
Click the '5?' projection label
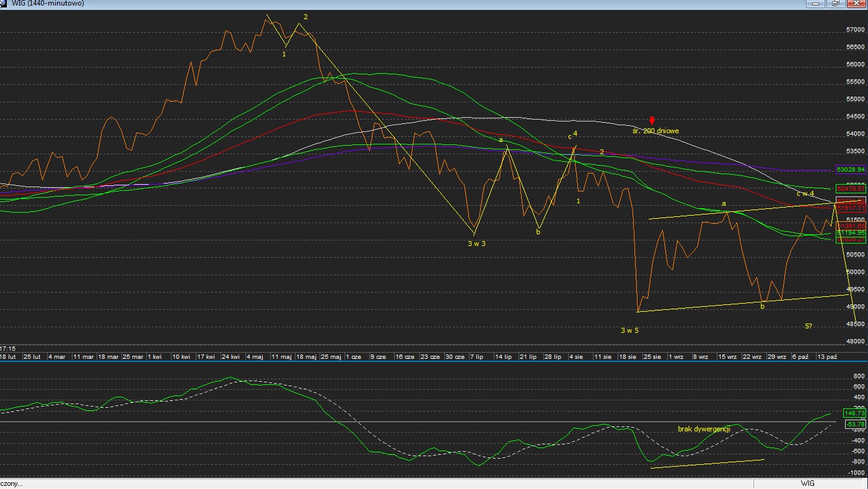click(x=809, y=326)
